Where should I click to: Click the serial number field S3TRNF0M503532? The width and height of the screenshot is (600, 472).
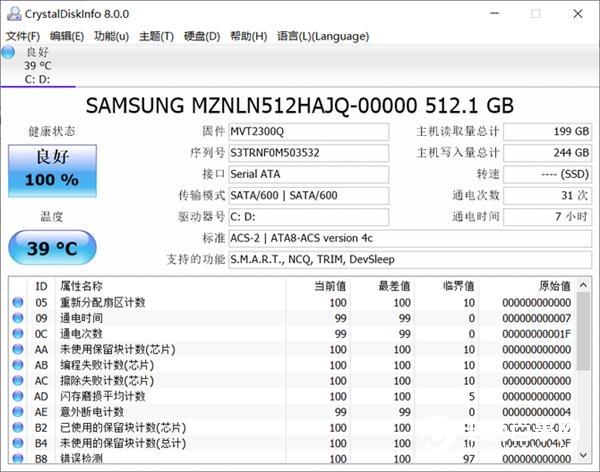[x=309, y=153]
